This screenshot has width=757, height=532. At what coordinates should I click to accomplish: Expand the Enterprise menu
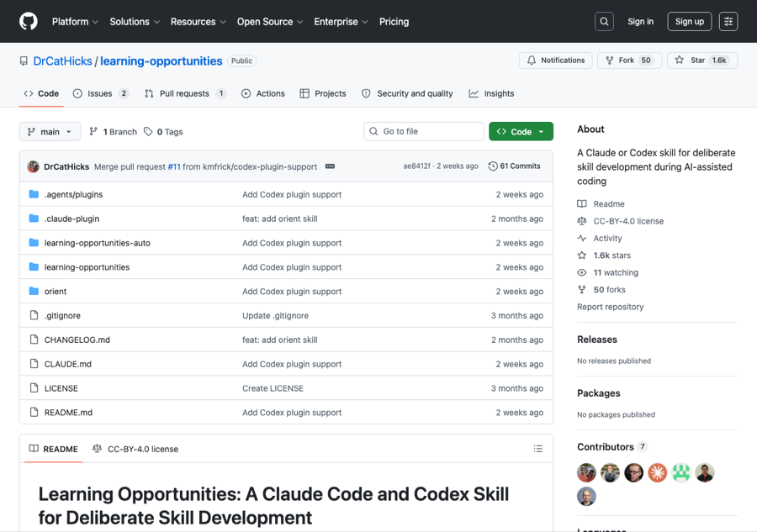pyautogui.click(x=341, y=22)
